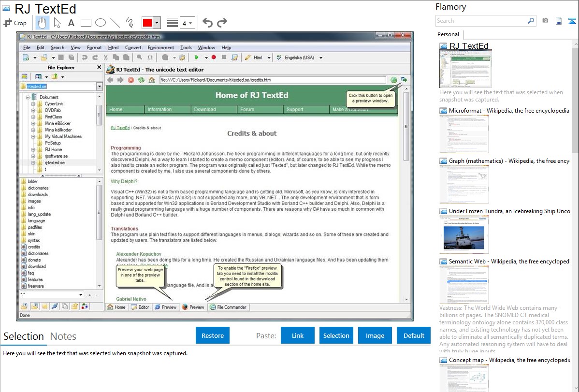Open the RJ TextEd snapshot thumbnail
Image resolution: width=579 pixels, height=392 pixels.
(x=465, y=69)
